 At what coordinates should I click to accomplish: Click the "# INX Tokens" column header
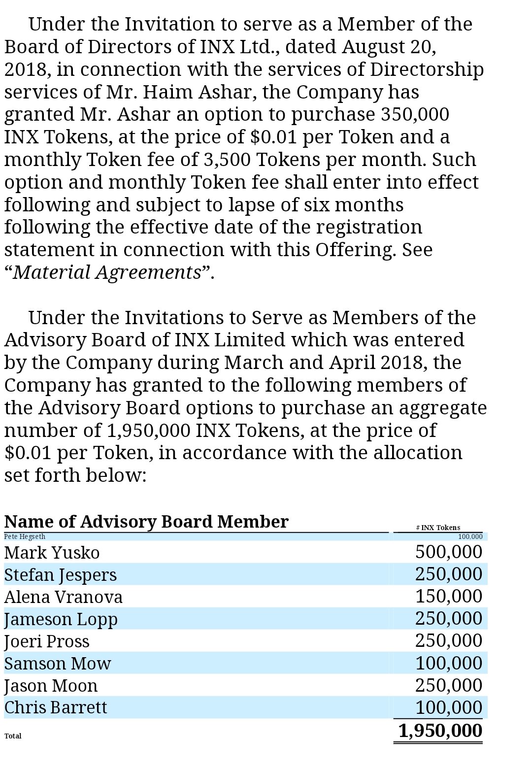(x=438, y=527)
